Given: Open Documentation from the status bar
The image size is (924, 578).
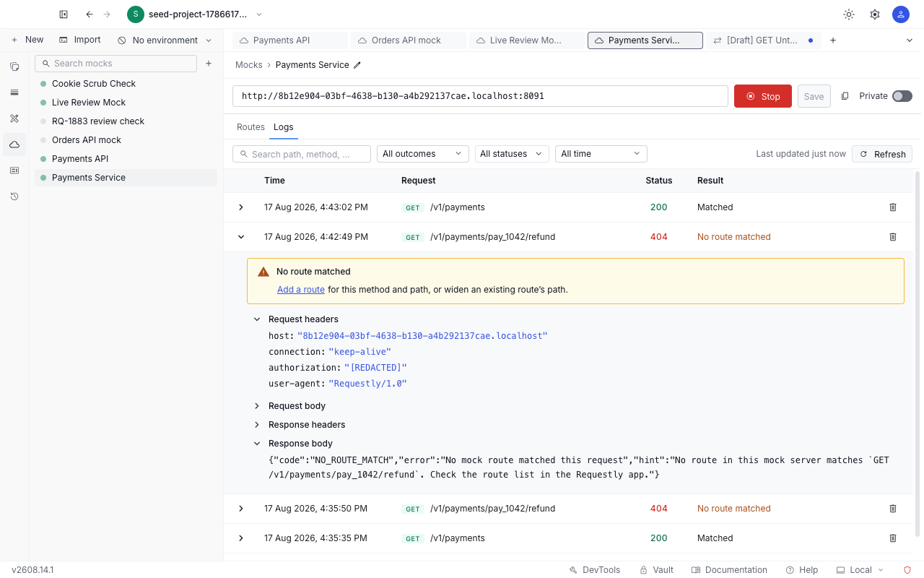Looking at the screenshot, I should point(729,570).
